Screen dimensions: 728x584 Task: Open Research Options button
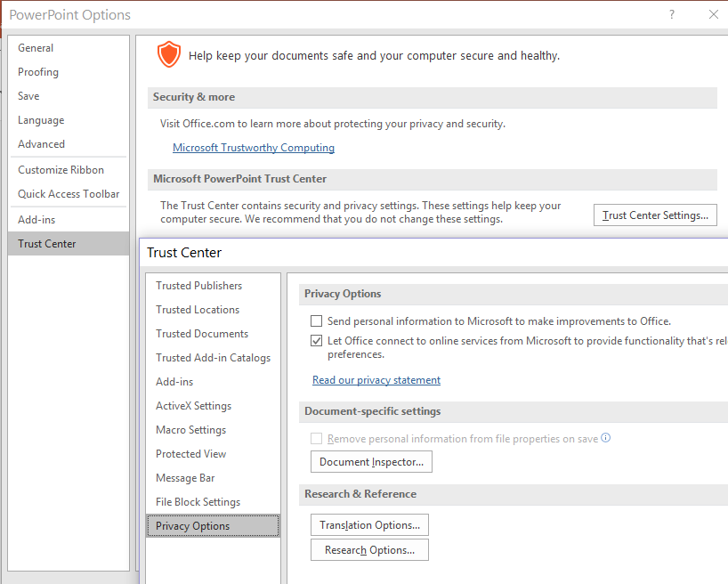369,550
